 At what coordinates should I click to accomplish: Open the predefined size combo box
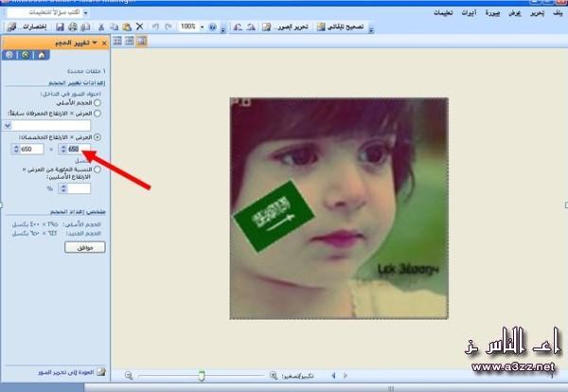(x=46, y=125)
